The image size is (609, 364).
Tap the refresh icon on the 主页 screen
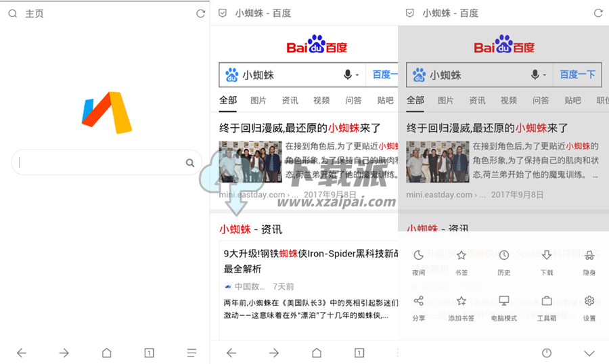pyautogui.click(x=200, y=14)
